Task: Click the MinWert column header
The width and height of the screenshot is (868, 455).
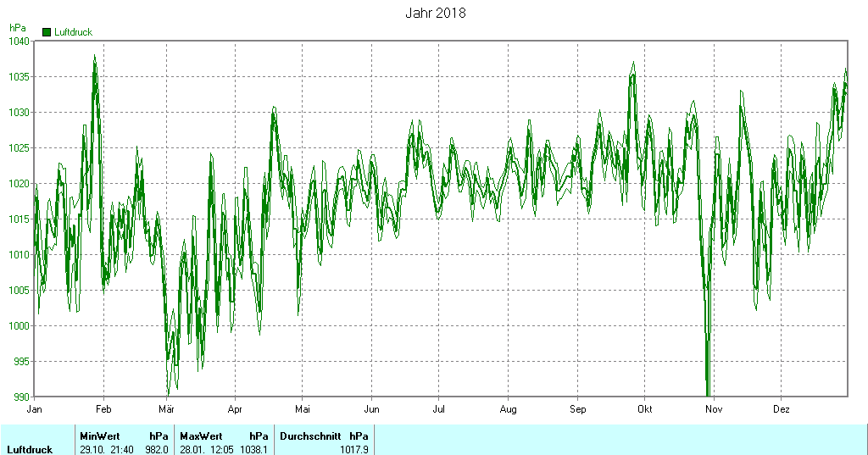Action: pyautogui.click(x=99, y=436)
